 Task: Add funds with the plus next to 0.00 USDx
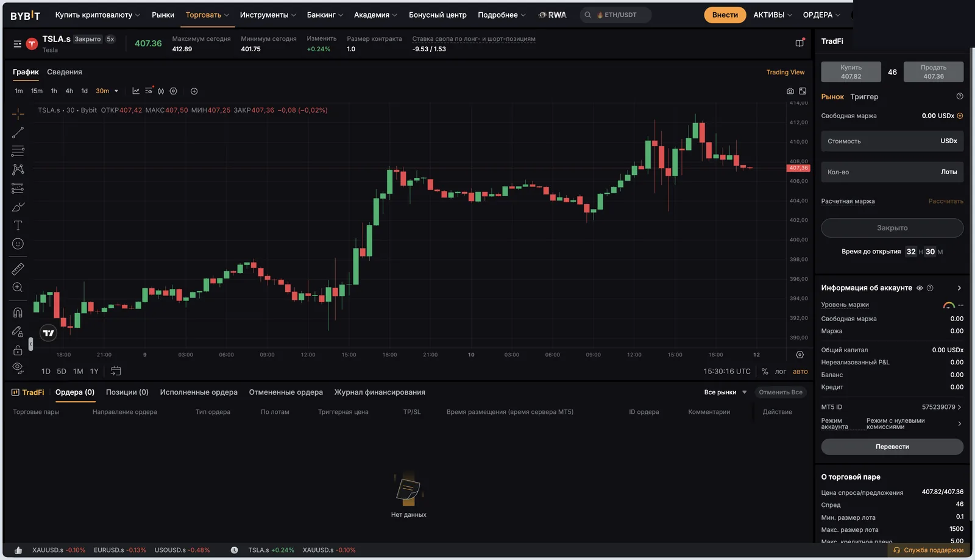[x=960, y=116]
